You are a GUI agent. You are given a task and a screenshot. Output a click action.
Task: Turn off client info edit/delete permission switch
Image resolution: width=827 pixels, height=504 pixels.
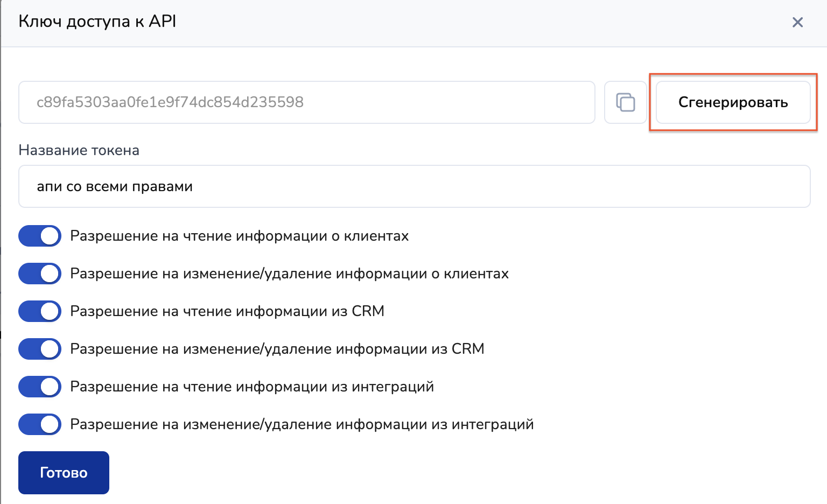tap(40, 274)
